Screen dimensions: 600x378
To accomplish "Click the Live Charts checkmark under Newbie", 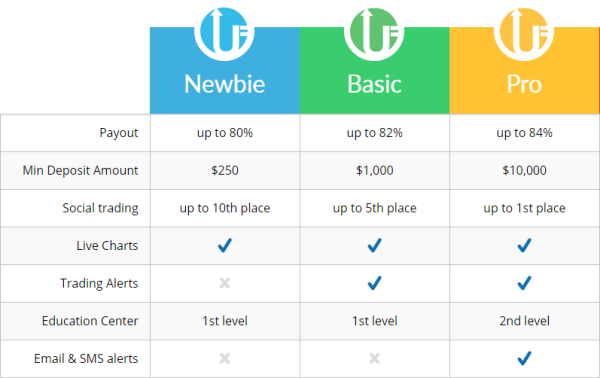I will coord(225,245).
